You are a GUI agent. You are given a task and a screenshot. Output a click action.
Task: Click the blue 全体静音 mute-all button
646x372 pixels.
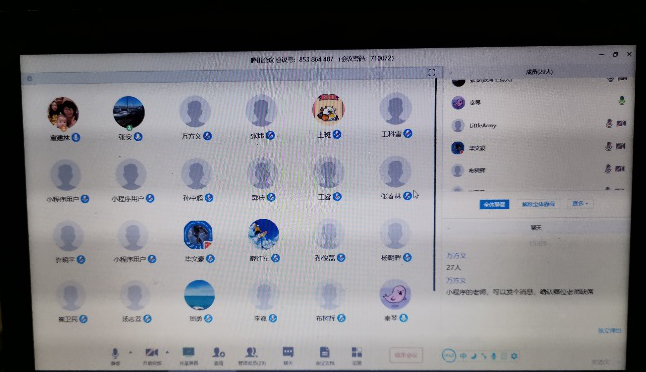click(x=494, y=204)
